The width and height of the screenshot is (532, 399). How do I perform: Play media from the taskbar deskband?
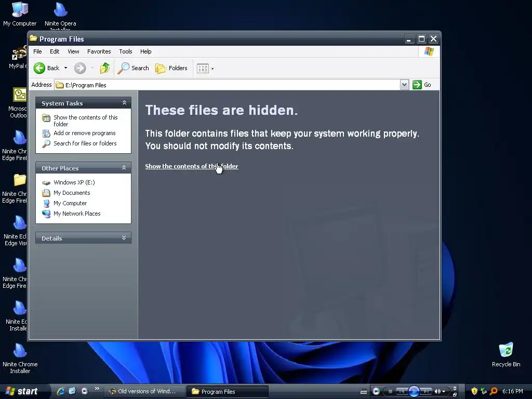tap(414, 392)
